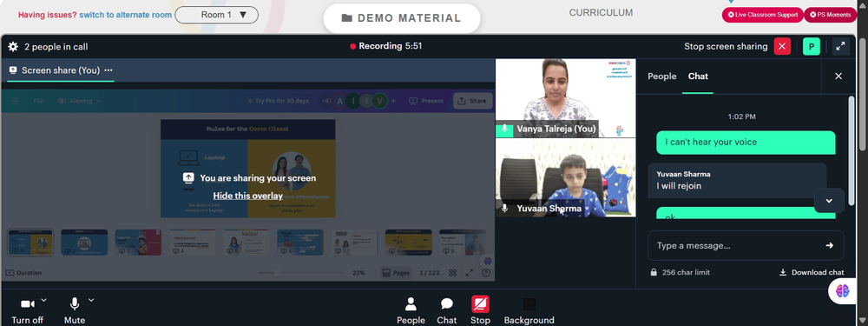
Task: Open Chat from bottom toolbar
Action: tap(447, 310)
